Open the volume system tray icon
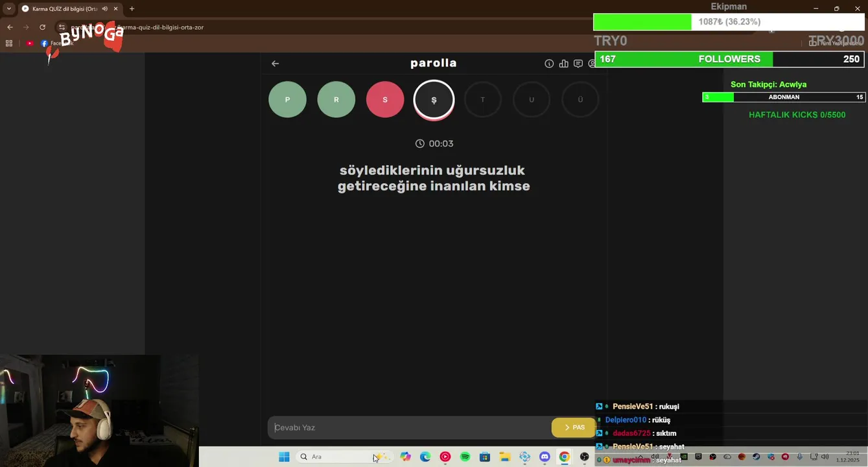This screenshot has width=868, height=467. click(x=825, y=457)
